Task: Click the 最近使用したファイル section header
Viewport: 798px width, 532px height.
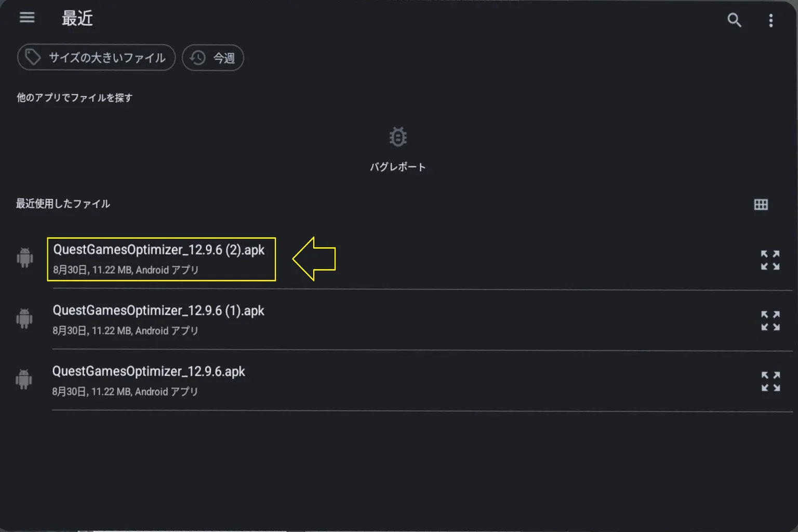Action: (x=62, y=204)
